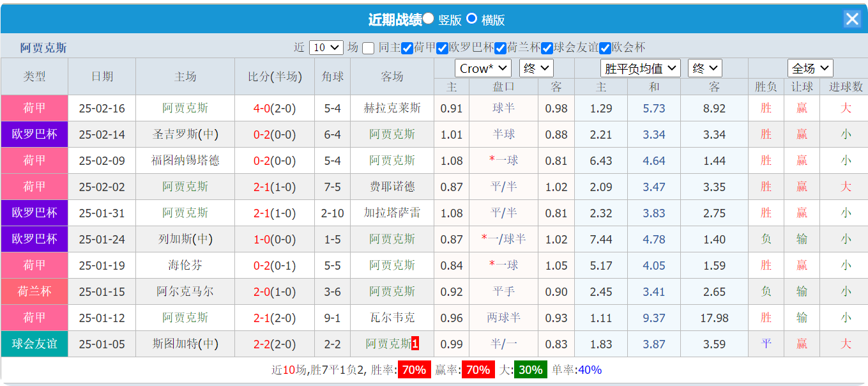Uncheck the 球会友谊 friendly filter
The height and width of the screenshot is (386, 868).
click(545, 47)
